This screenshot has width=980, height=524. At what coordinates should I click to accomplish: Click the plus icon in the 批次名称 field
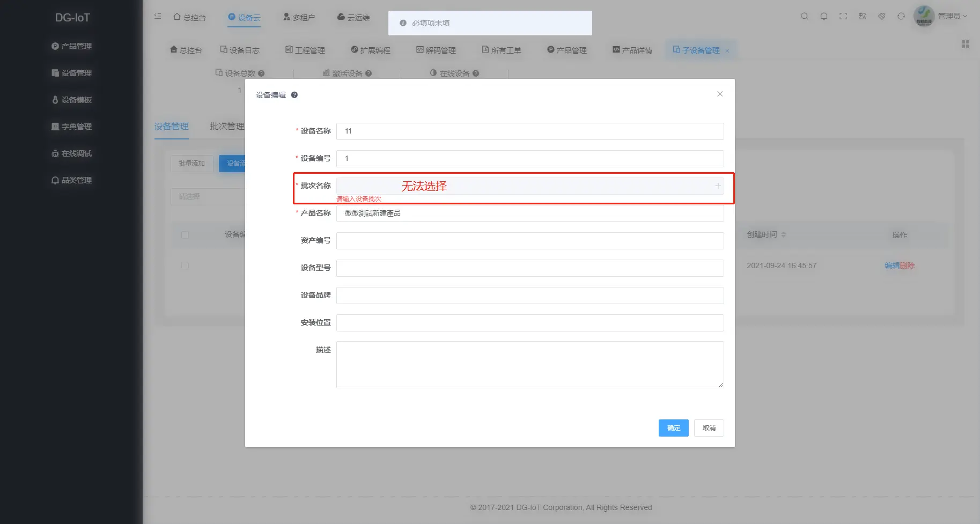[718, 186]
